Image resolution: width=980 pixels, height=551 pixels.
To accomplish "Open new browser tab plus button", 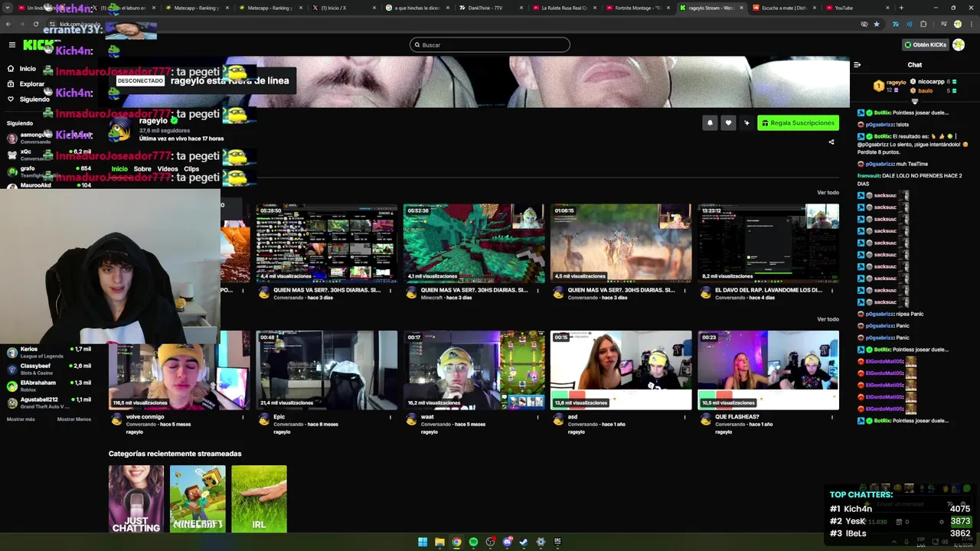I will pyautogui.click(x=901, y=8).
